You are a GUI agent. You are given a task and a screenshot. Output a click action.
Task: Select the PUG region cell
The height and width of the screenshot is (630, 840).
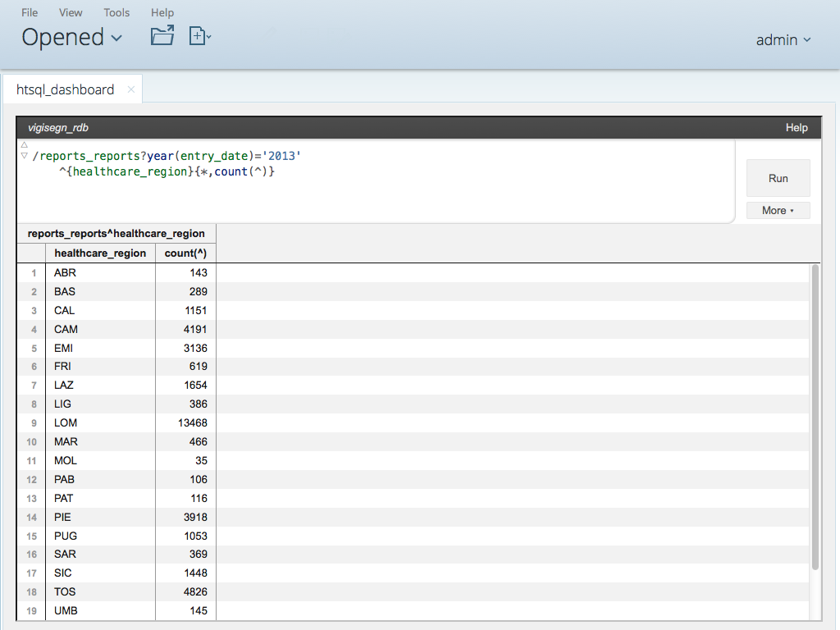point(100,536)
